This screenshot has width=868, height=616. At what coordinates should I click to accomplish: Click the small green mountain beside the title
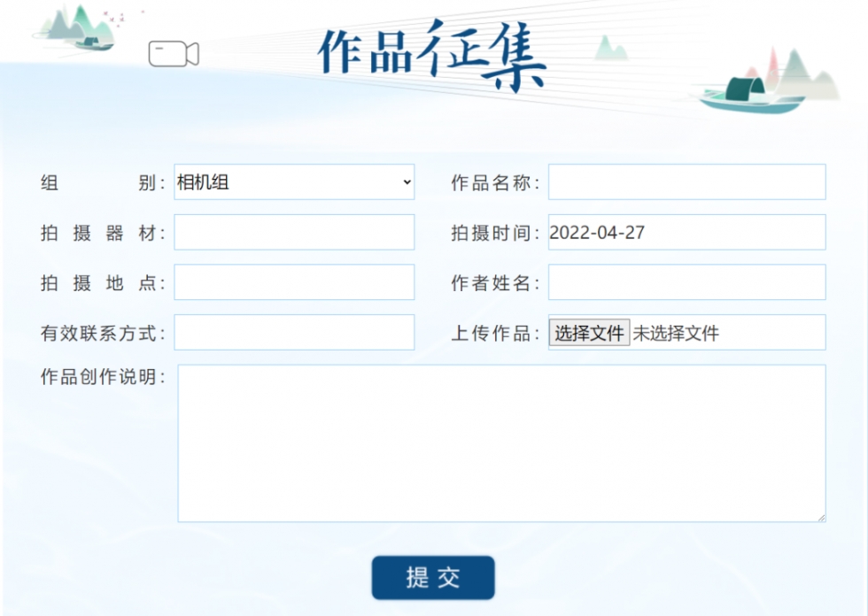609,48
